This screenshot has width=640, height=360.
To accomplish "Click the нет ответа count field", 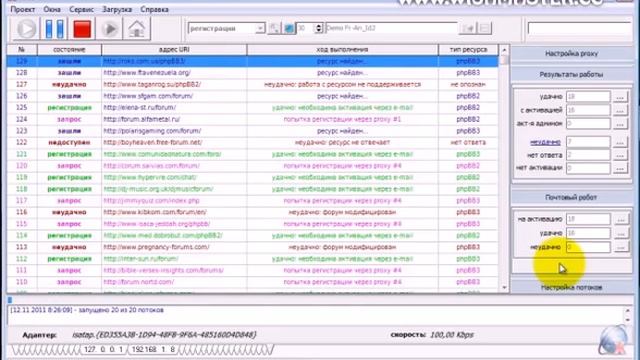I will [588, 155].
